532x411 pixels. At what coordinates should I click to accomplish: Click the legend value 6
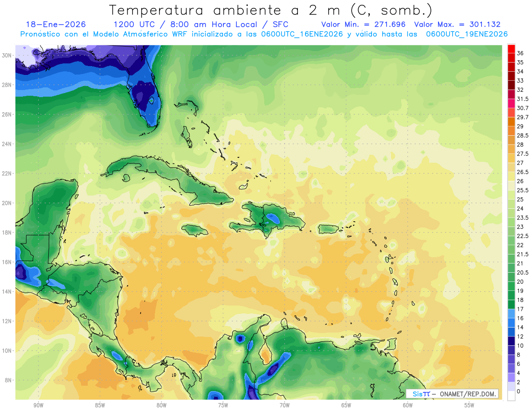coord(519,364)
